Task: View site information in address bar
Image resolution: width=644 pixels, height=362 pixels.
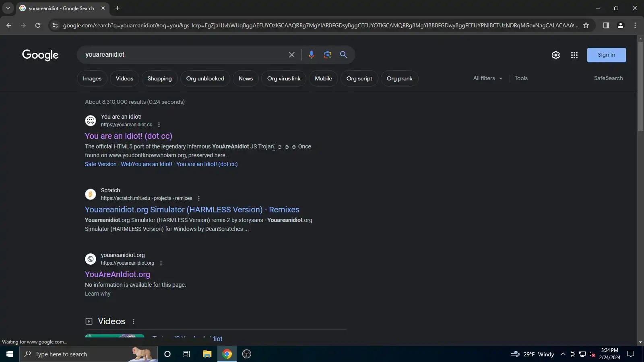Action: pyautogui.click(x=55, y=25)
